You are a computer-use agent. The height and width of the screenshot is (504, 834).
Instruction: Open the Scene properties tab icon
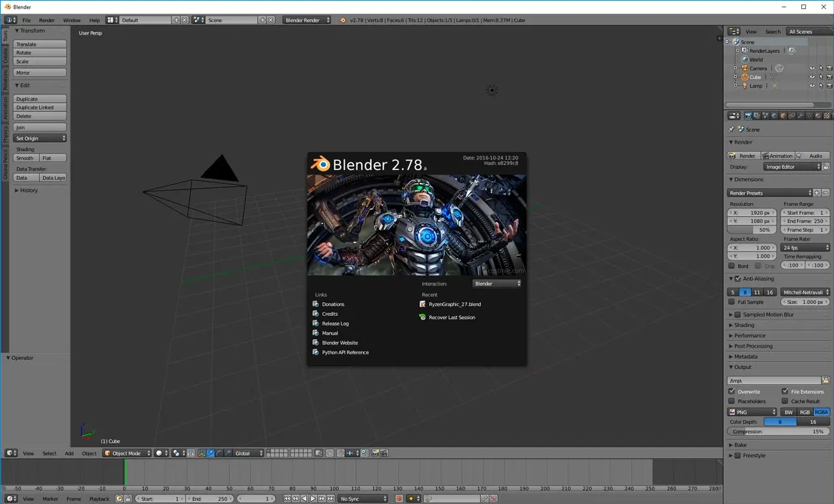click(766, 116)
